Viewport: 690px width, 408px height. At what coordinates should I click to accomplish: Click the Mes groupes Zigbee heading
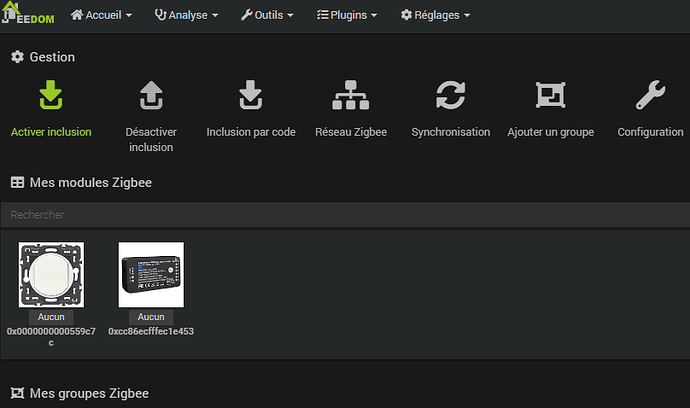89,393
